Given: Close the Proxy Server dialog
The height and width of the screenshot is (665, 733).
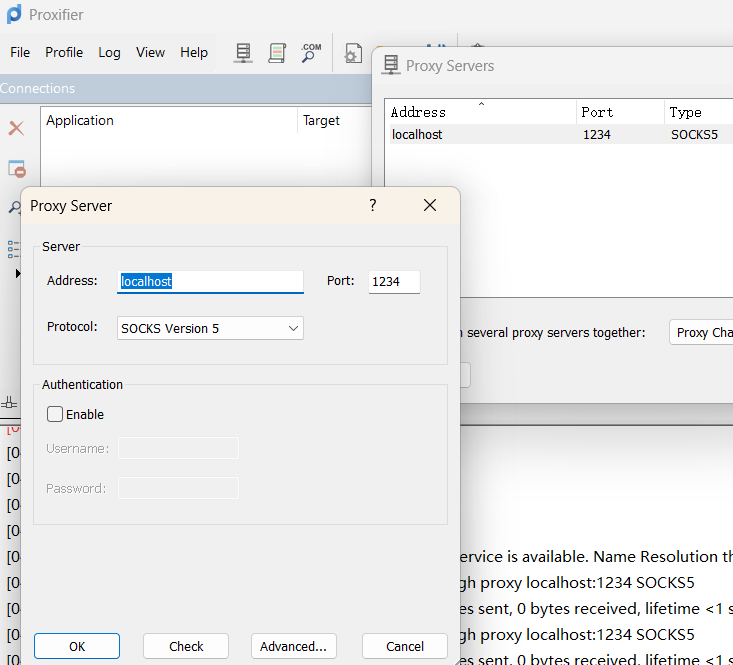Looking at the screenshot, I should coord(430,205).
